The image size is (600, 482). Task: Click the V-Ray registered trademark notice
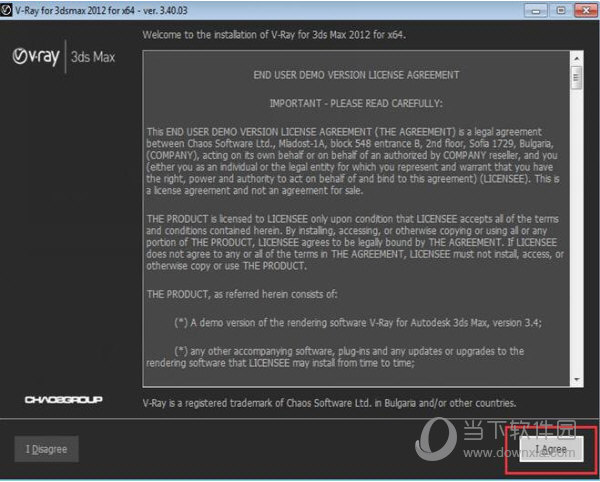[329, 403]
